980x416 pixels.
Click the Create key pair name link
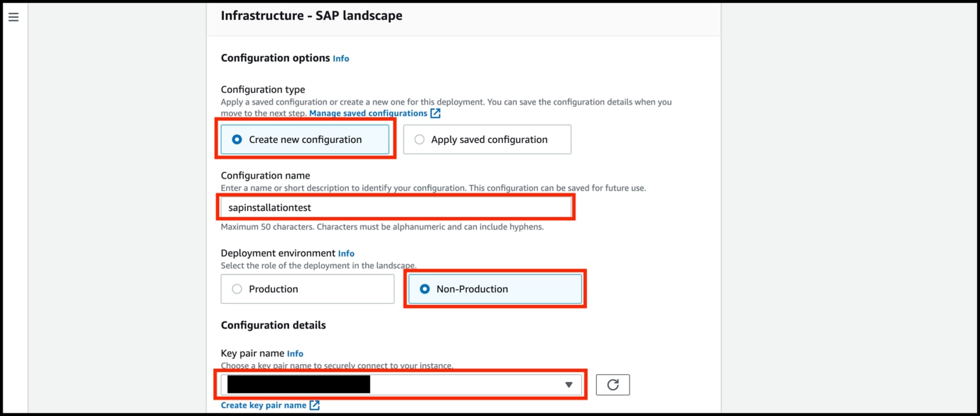point(264,405)
